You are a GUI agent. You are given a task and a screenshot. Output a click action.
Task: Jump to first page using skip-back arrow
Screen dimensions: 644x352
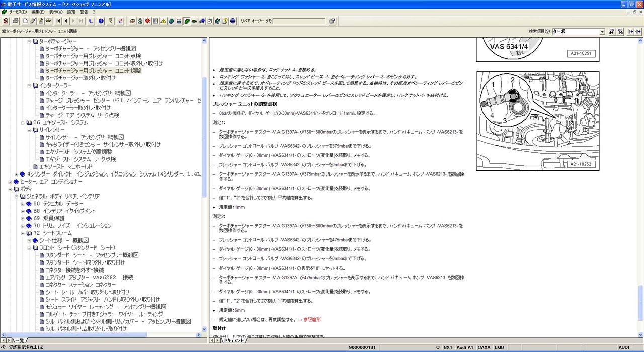[58, 21]
